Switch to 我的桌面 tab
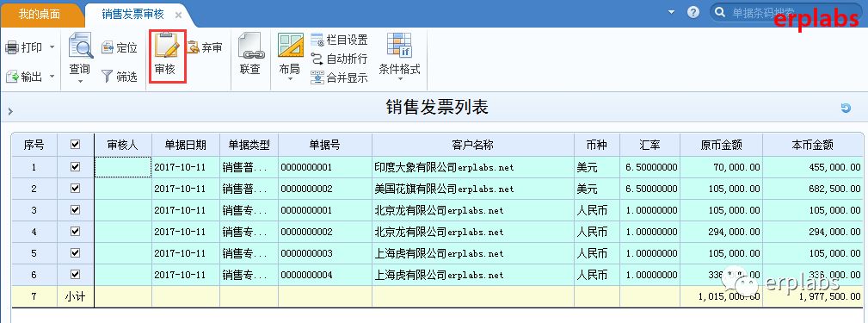 [40, 14]
